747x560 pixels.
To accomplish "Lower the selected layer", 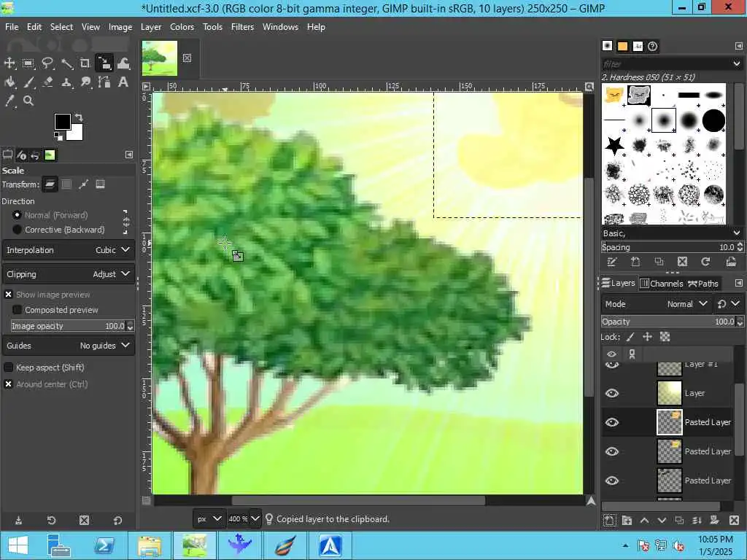I will (662, 521).
